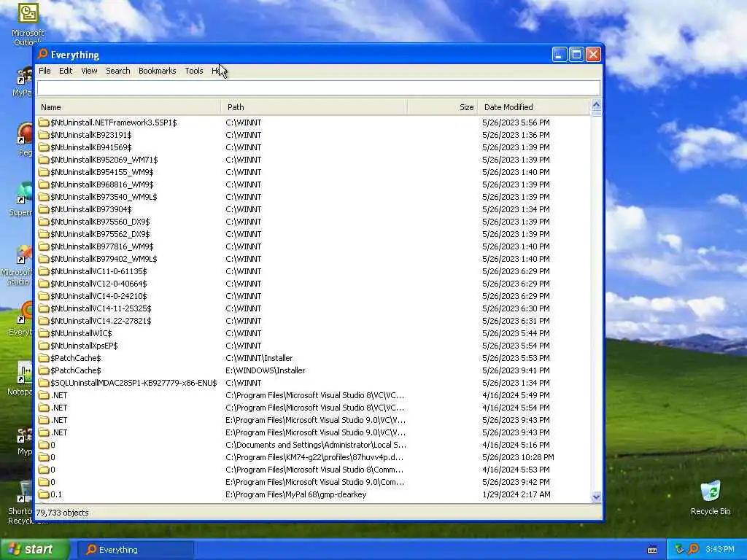Image resolution: width=747 pixels, height=560 pixels.
Task: Click the scrollbar down arrow
Action: point(596,497)
